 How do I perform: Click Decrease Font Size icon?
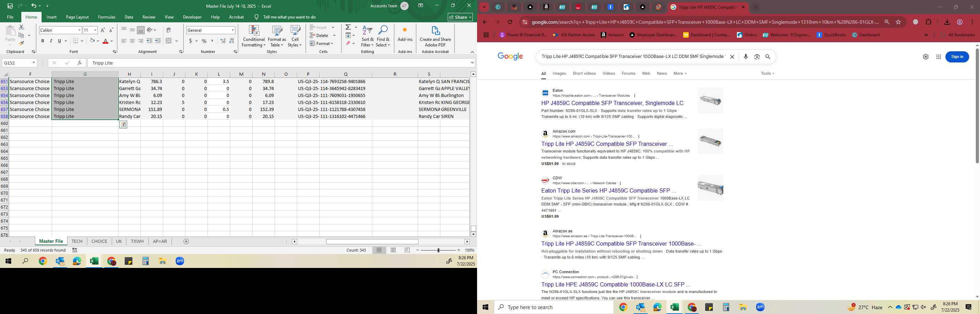pos(111,30)
